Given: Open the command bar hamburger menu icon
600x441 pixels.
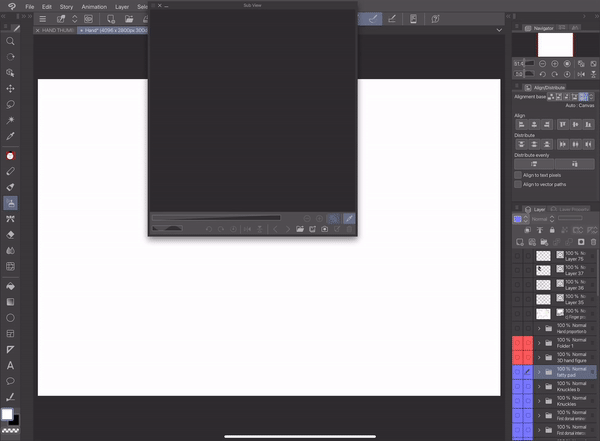Looking at the screenshot, I should tap(43, 19).
